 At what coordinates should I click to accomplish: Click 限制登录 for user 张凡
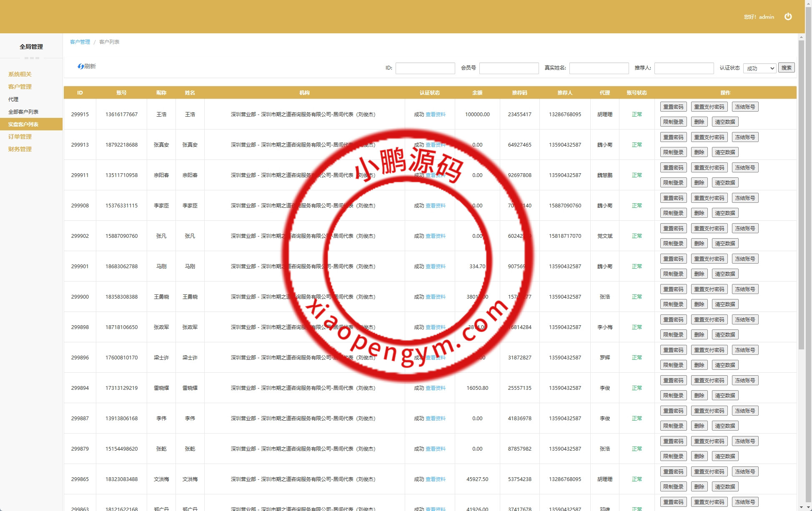coord(673,244)
